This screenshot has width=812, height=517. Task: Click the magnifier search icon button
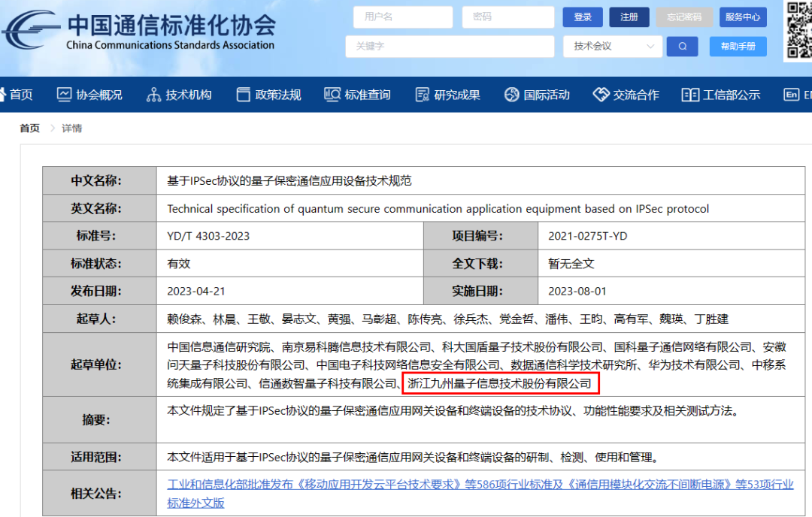(x=682, y=47)
